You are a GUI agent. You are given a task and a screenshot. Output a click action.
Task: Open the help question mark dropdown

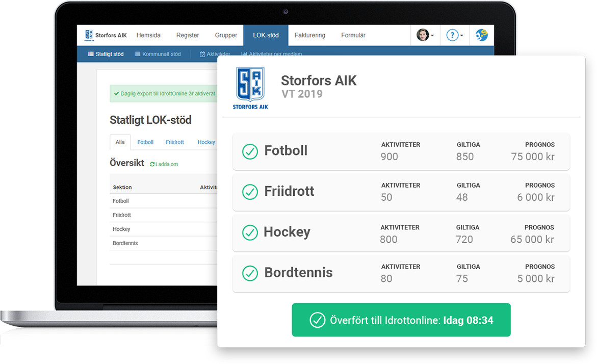point(454,35)
